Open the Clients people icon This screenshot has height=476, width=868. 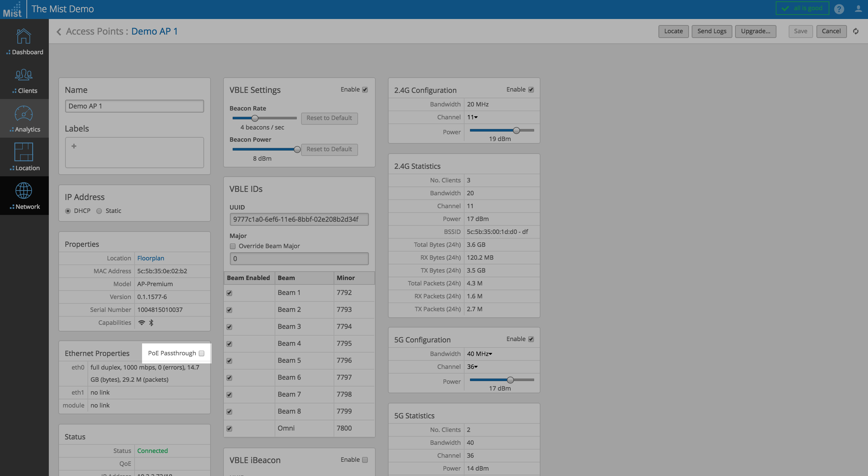tap(24, 75)
